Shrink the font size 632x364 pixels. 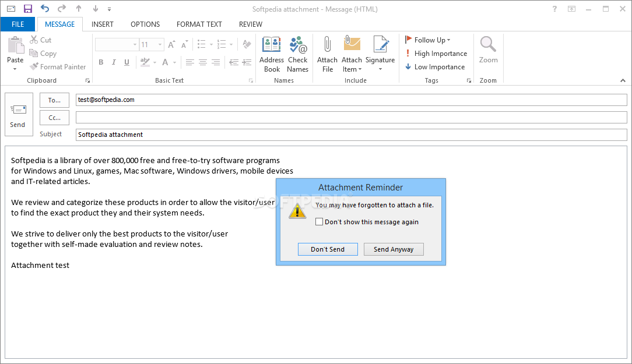coord(185,44)
